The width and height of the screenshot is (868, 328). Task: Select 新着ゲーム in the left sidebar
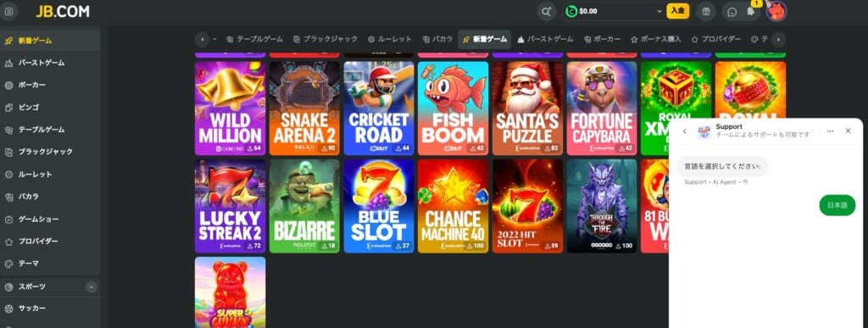(x=50, y=41)
